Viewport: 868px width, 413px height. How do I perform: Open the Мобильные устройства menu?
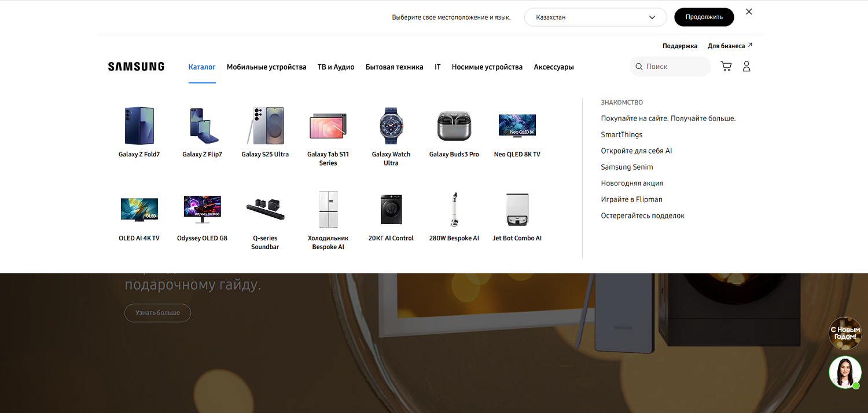click(266, 67)
